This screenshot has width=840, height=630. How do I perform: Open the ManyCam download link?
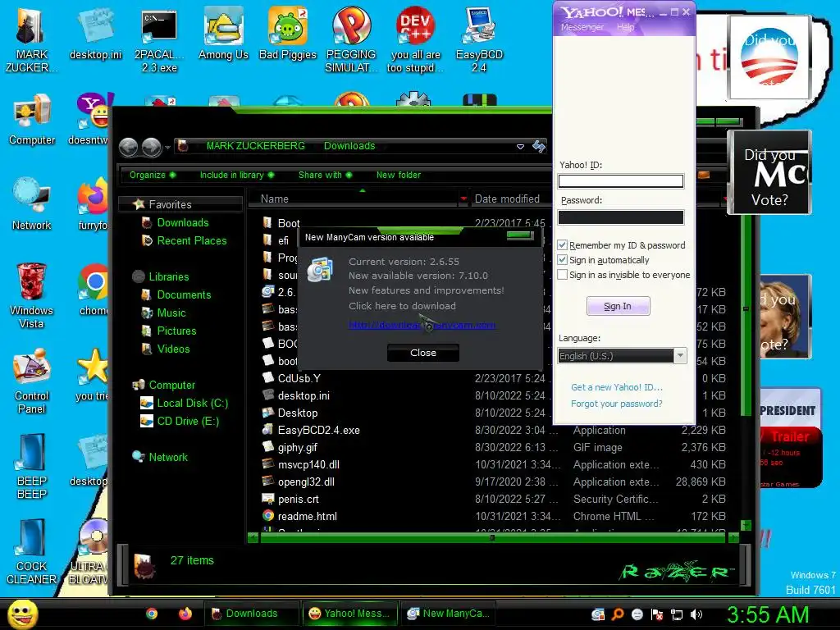tap(421, 325)
